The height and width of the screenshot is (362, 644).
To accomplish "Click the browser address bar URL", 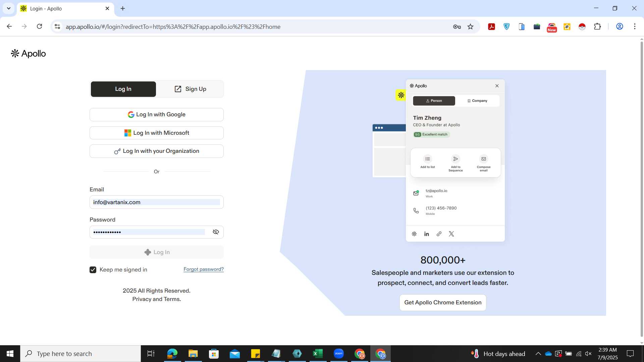I will (x=173, y=27).
